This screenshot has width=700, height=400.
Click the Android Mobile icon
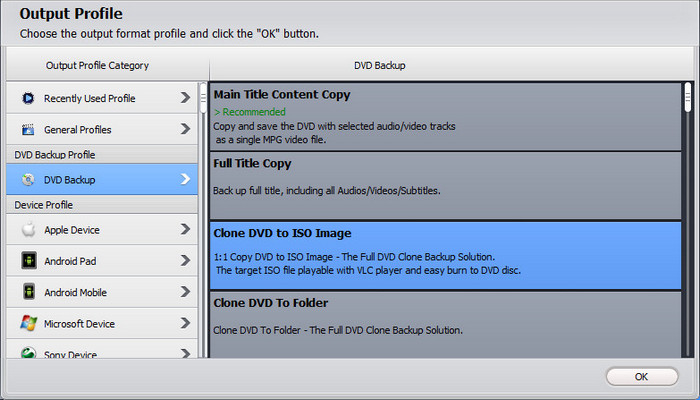[29, 292]
